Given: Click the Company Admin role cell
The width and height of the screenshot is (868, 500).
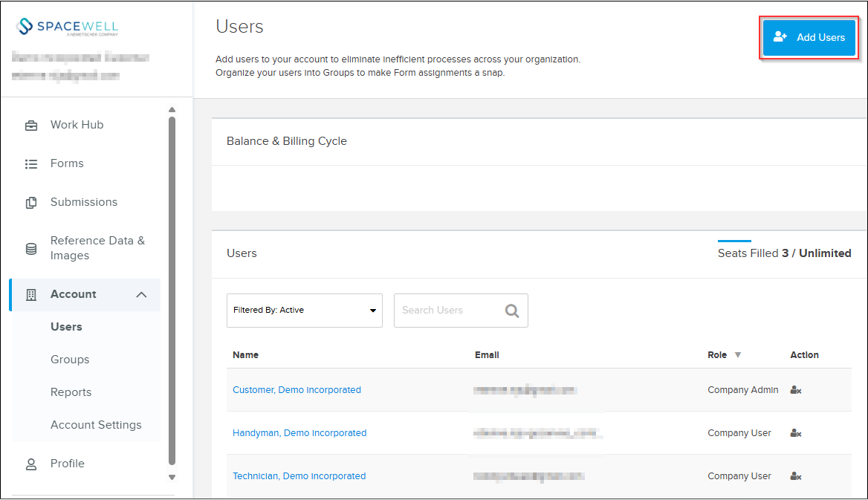Looking at the screenshot, I should (743, 390).
